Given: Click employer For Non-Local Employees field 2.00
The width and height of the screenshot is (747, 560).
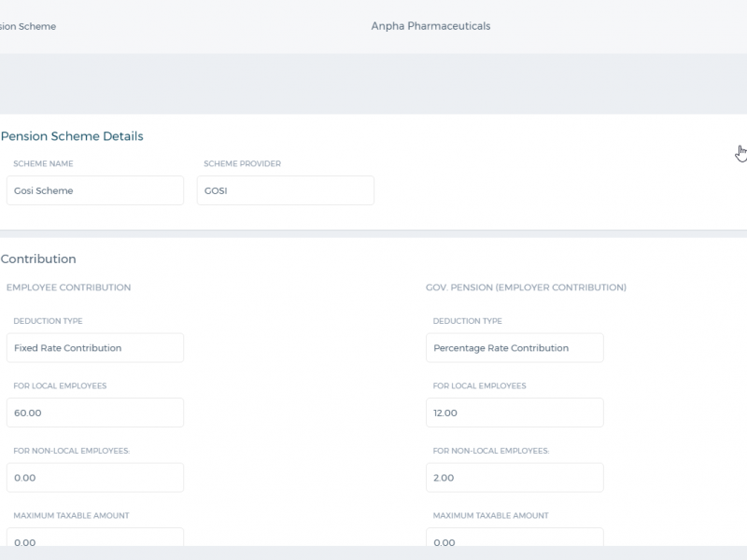Looking at the screenshot, I should coord(514,477).
